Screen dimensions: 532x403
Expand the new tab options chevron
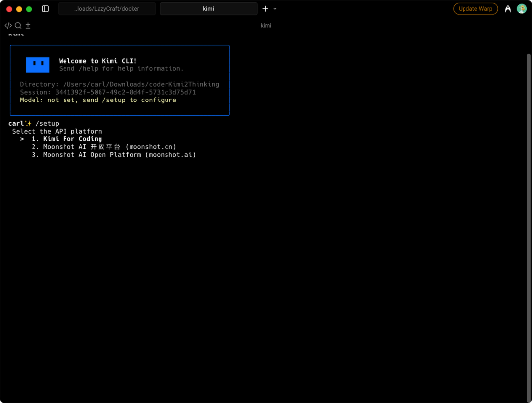(275, 9)
